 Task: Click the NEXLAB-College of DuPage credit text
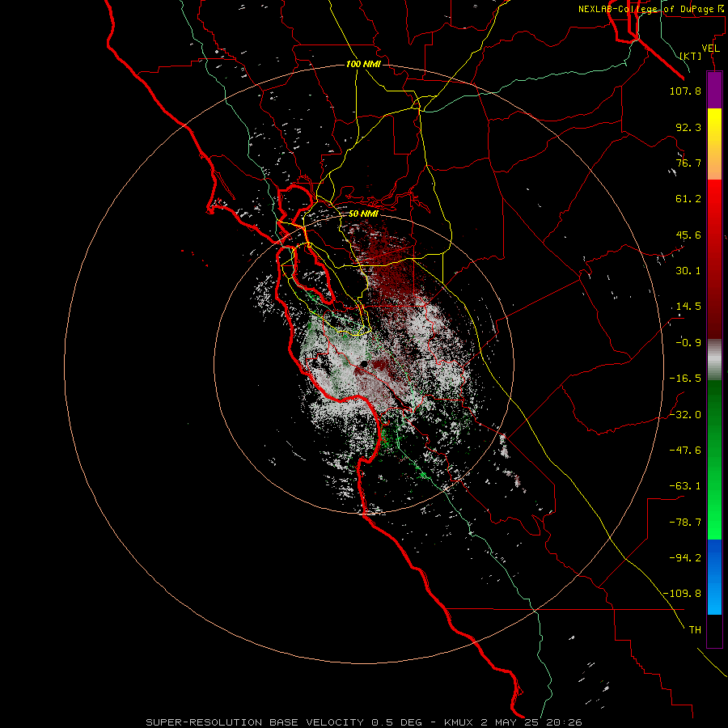tap(653, 9)
